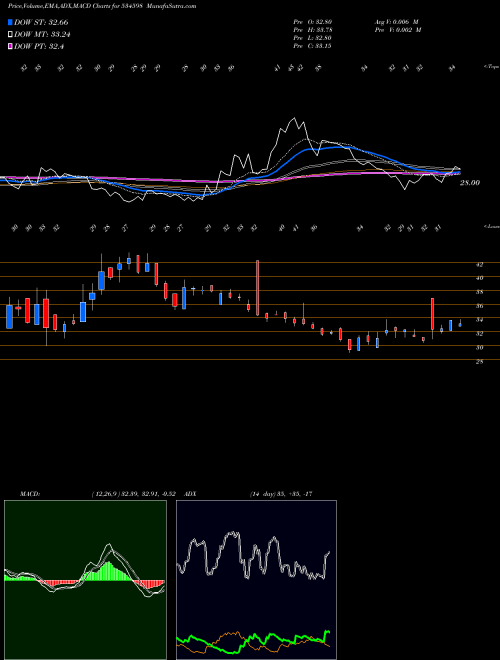Click the 32 price axis label
This screenshot has height=660, width=500.
pos(479,333)
